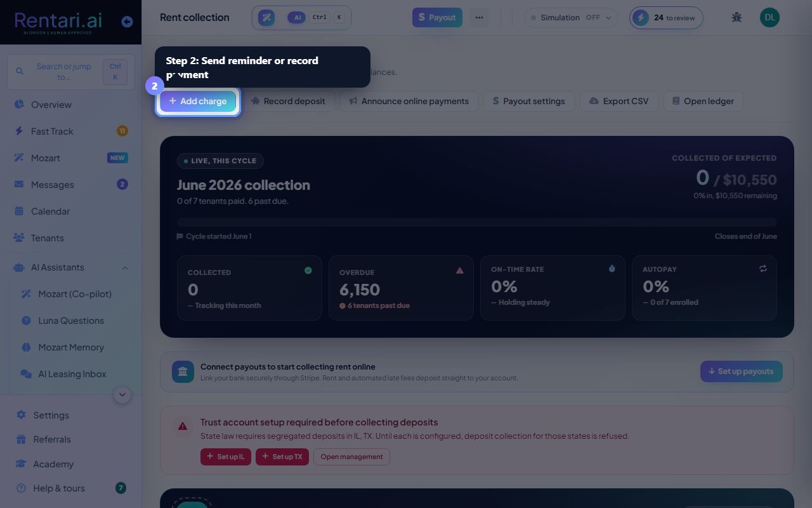Image resolution: width=812 pixels, height=508 pixels.
Task: Click the Add charge button
Action: pyautogui.click(x=198, y=101)
